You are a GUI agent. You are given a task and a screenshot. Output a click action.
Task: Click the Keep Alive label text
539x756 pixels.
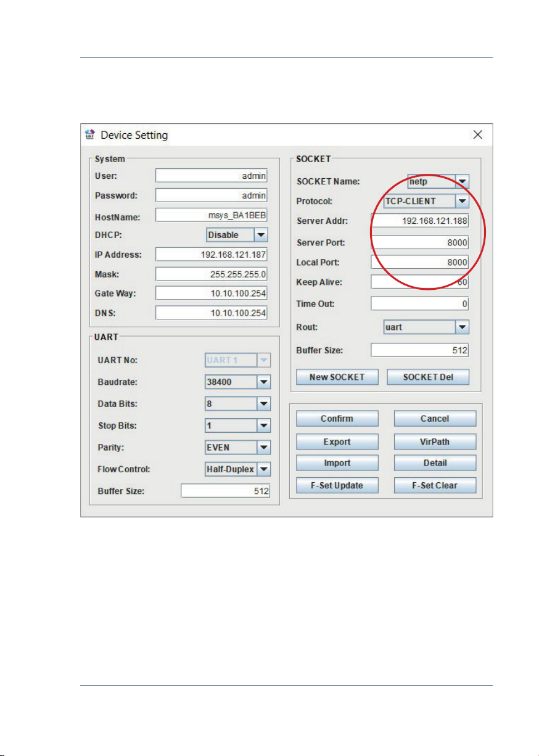(x=319, y=282)
